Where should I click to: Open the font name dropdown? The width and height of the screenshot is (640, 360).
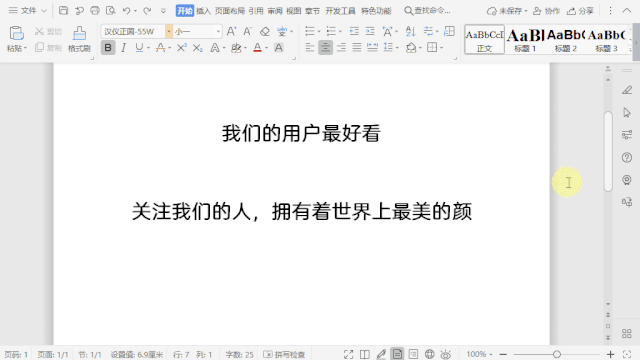click(169, 31)
